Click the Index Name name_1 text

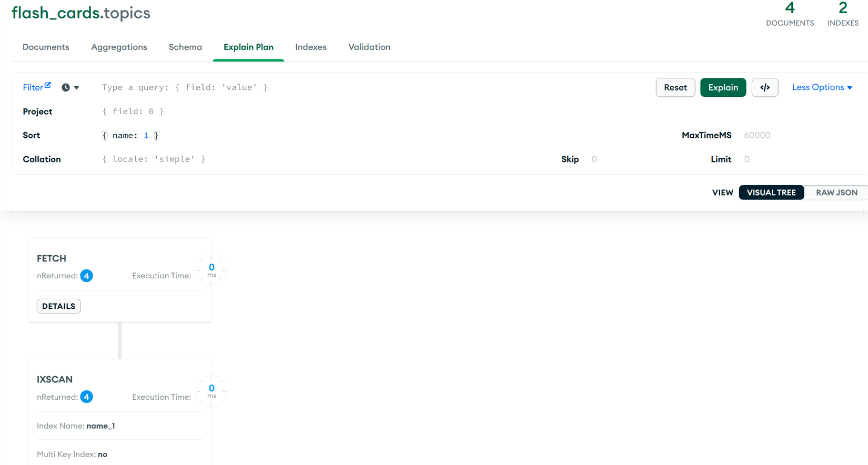point(76,426)
